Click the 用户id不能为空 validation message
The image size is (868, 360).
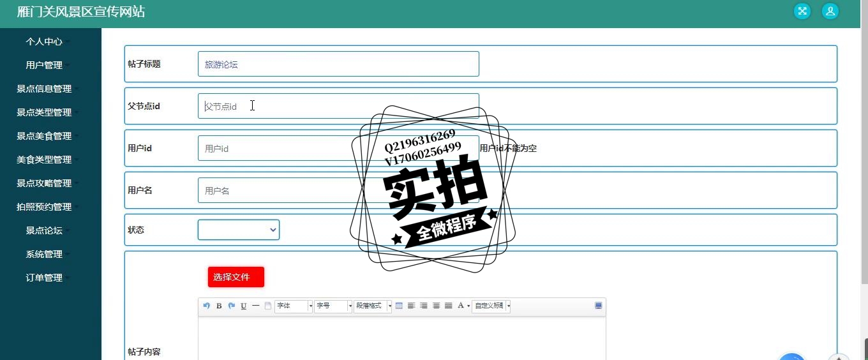click(x=508, y=148)
